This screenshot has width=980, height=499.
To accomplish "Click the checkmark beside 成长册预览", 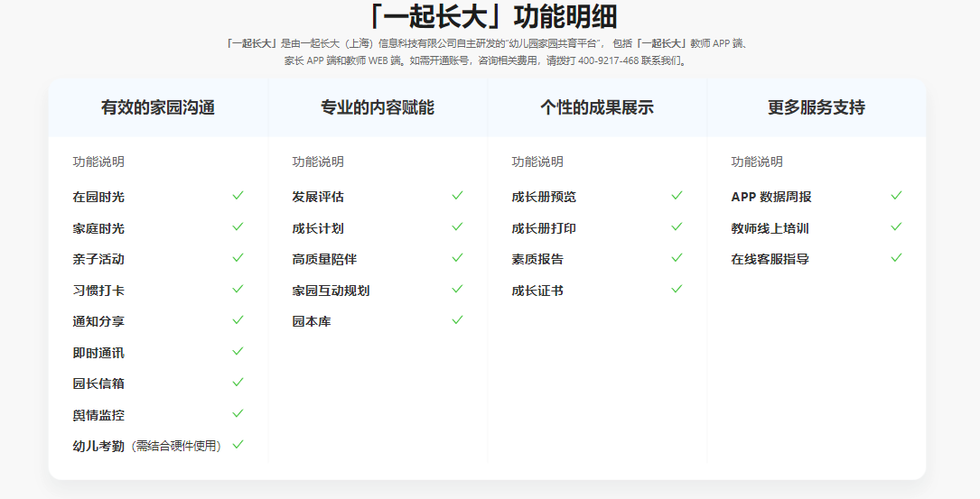I will click(677, 196).
